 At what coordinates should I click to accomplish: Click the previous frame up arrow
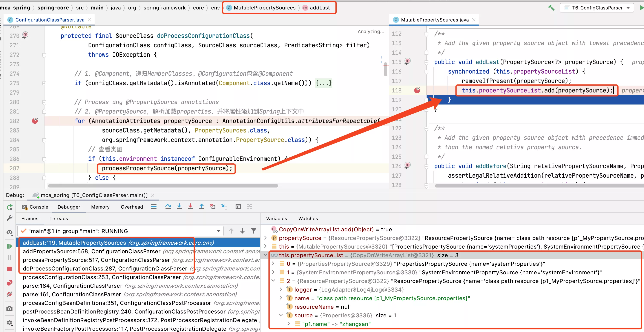click(231, 231)
